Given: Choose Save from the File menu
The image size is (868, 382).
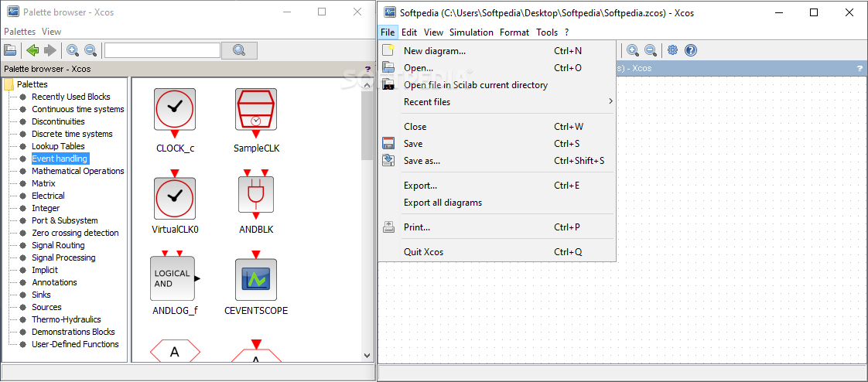Looking at the screenshot, I should click(x=497, y=144).
